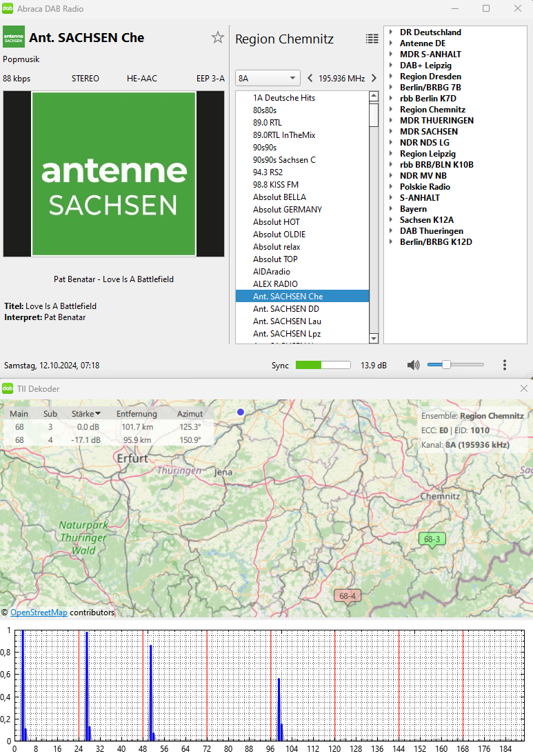Expand the NDR MV NB ensemble

(x=391, y=175)
